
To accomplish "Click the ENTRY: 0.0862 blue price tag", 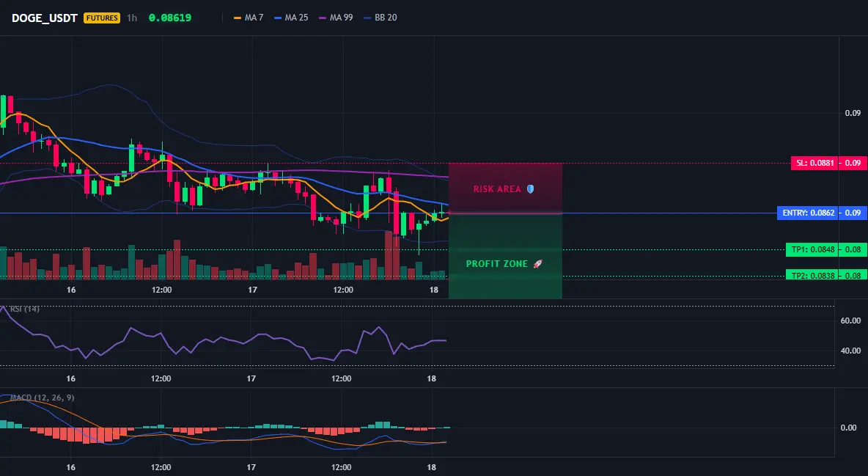I will 808,213.
